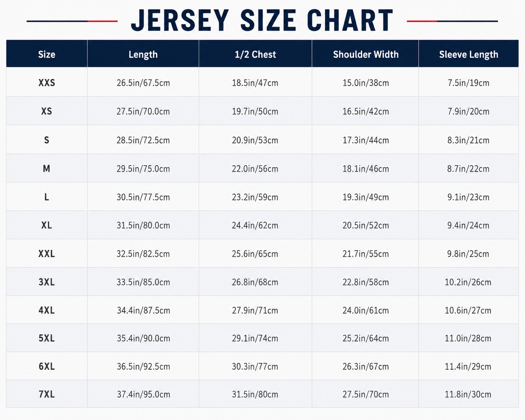
Task: Click the 26.5in/67.5cm length cell
Action: click(x=143, y=83)
